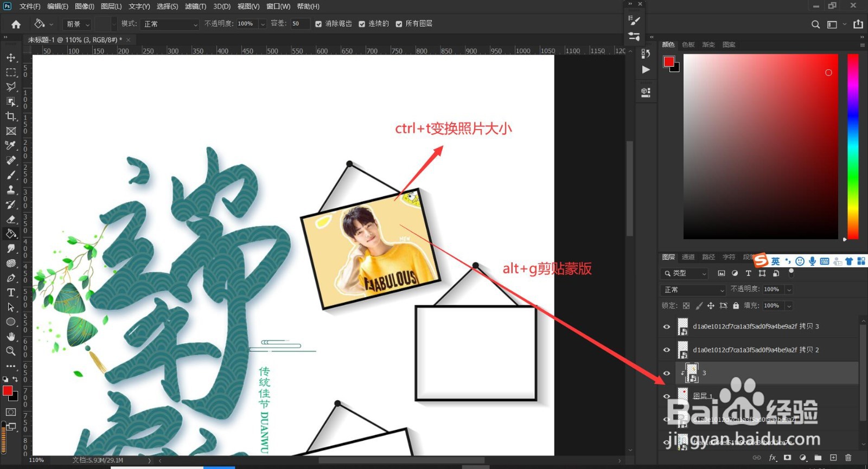Toggle the contiguous (连续的) checkbox
Screen dimensions: 868x469
click(x=362, y=24)
